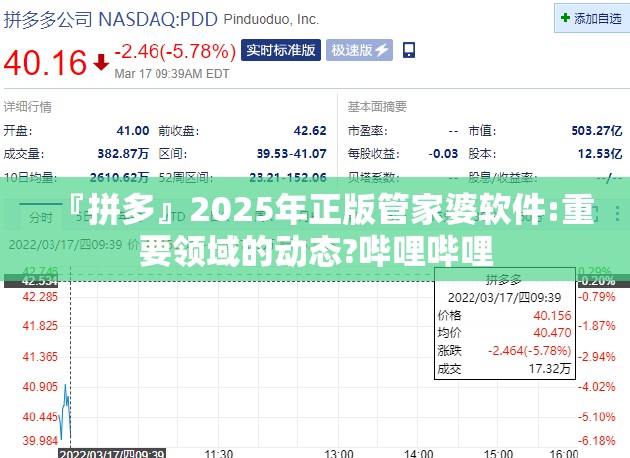Click the NASDAQ:PDD ticker title
630x458 pixels.
[x=158, y=19]
